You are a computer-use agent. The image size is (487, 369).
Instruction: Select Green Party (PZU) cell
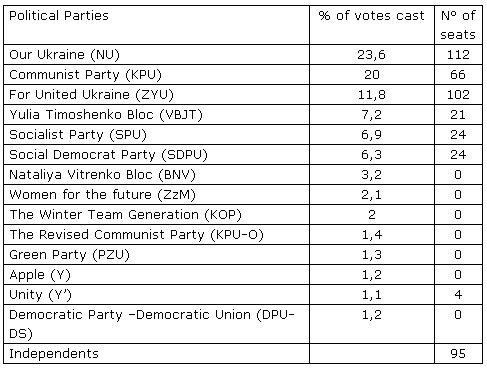tap(156, 255)
